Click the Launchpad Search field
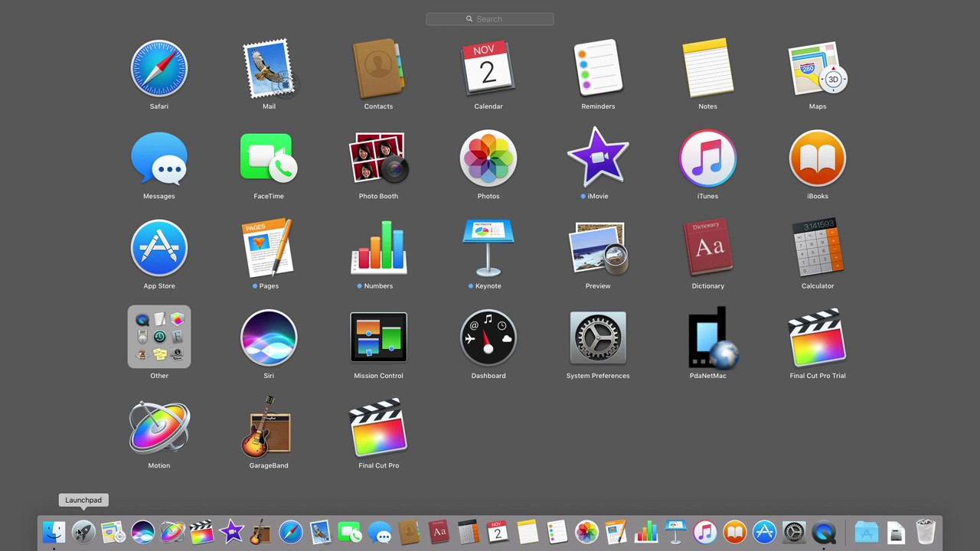This screenshot has height=551, width=980. pos(490,19)
